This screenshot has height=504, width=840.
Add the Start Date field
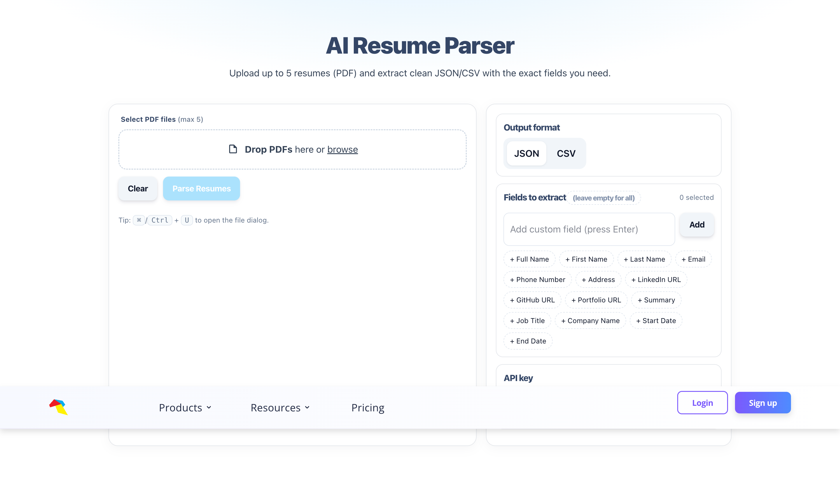tap(656, 320)
